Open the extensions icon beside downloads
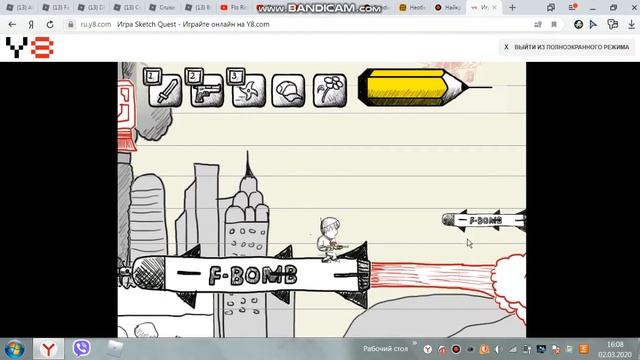Screen dimensions: 640x360 [x=612, y=24]
